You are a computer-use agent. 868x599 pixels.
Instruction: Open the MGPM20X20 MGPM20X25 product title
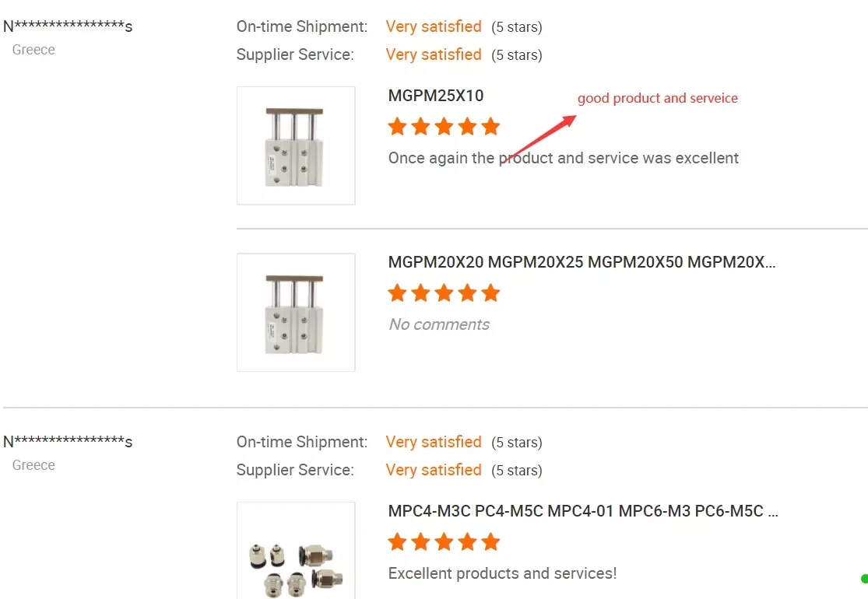point(582,262)
